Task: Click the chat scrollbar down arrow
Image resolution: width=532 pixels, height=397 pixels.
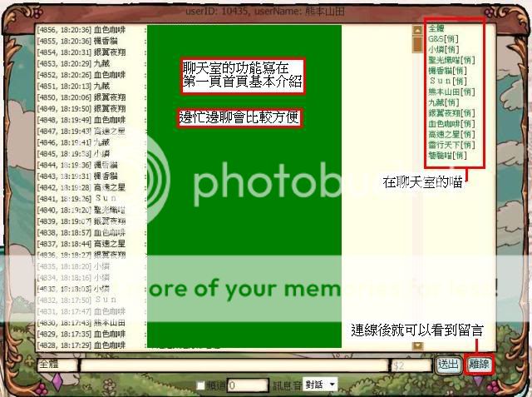Action: [x=417, y=345]
